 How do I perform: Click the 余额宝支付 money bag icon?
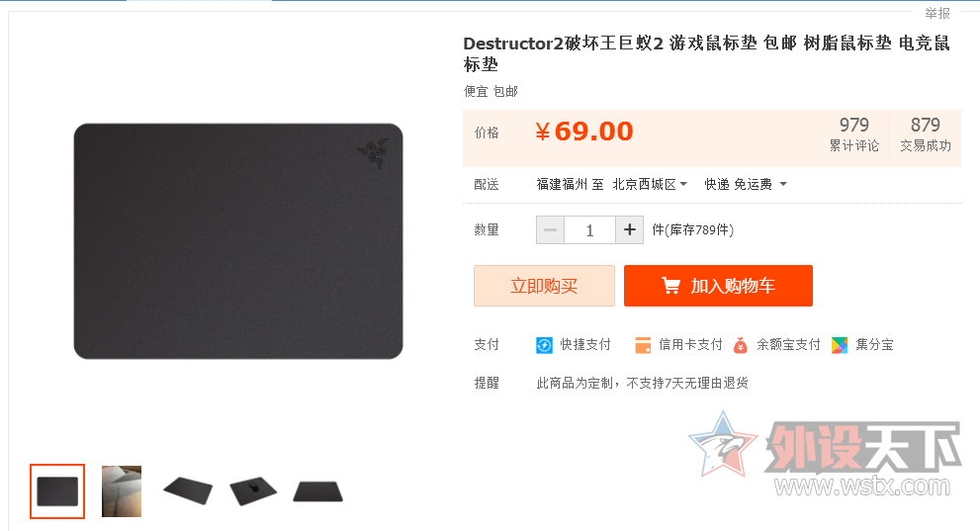coord(741,345)
